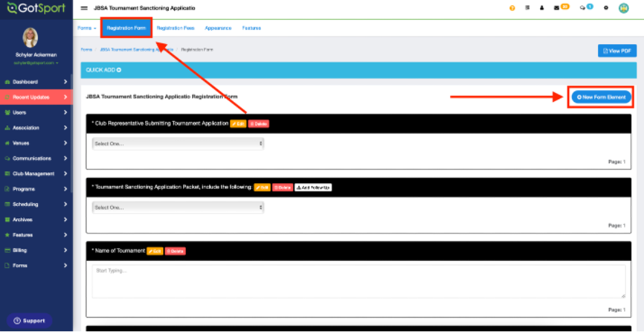Open the Club Representative Select One dropdown

[x=178, y=143]
